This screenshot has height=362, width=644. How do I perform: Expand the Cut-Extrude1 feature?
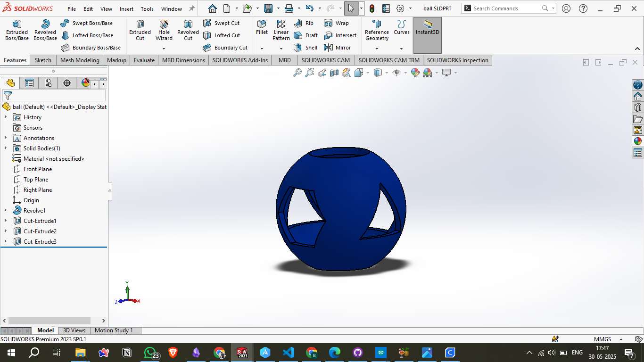pyautogui.click(x=6, y=221)
